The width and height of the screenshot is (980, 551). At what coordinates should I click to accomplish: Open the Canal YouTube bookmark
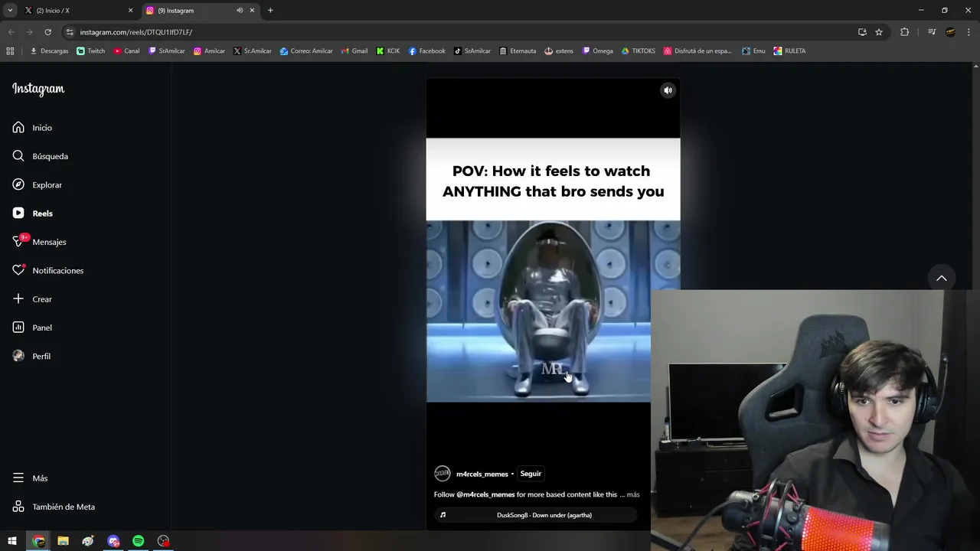click(x=126, y=51)
